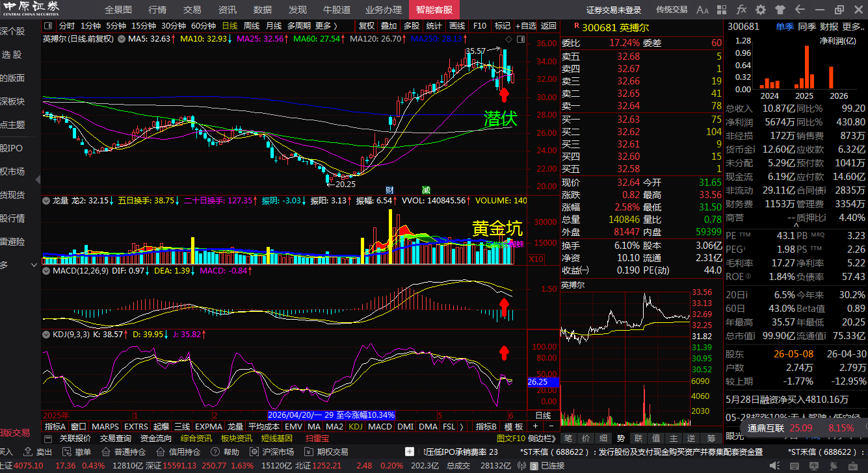Open 普通持仓 holdings icon
The width and height of the screenshot is (868, 473).
[105, 452]
